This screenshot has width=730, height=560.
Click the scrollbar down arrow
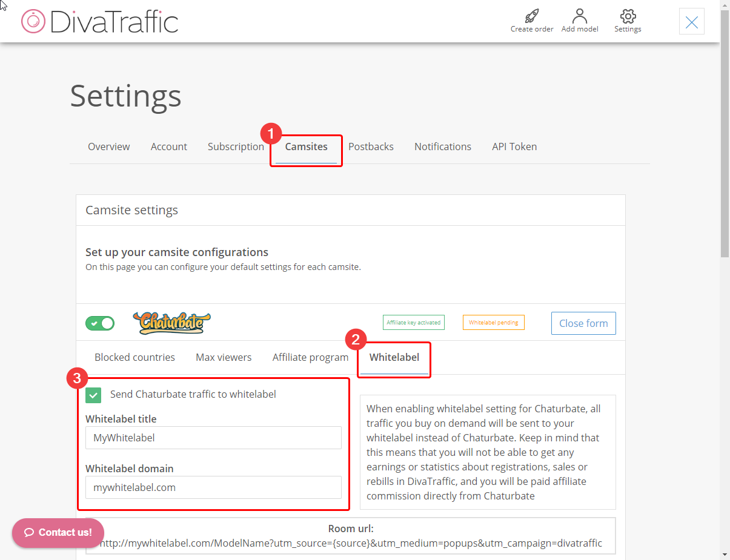(x=725, y=555)
